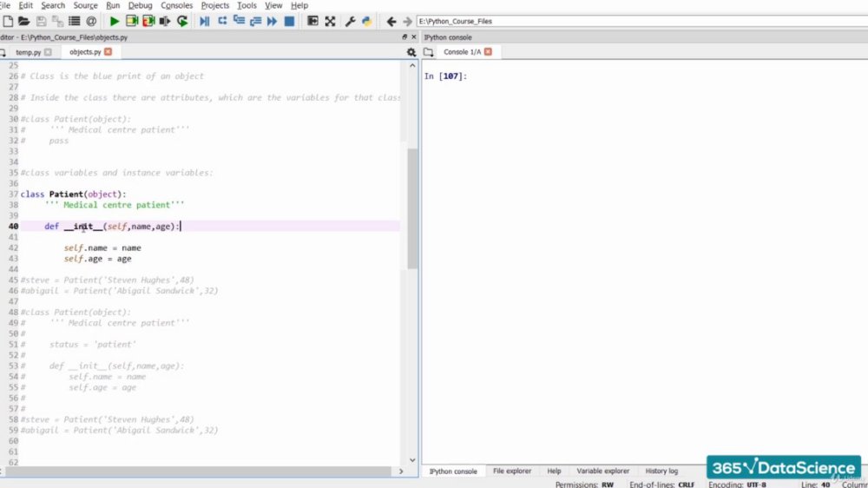Go forward with the right arrow
Viewport: 868px width, 488px height.
pyautogui.click(x=407, y=21)
